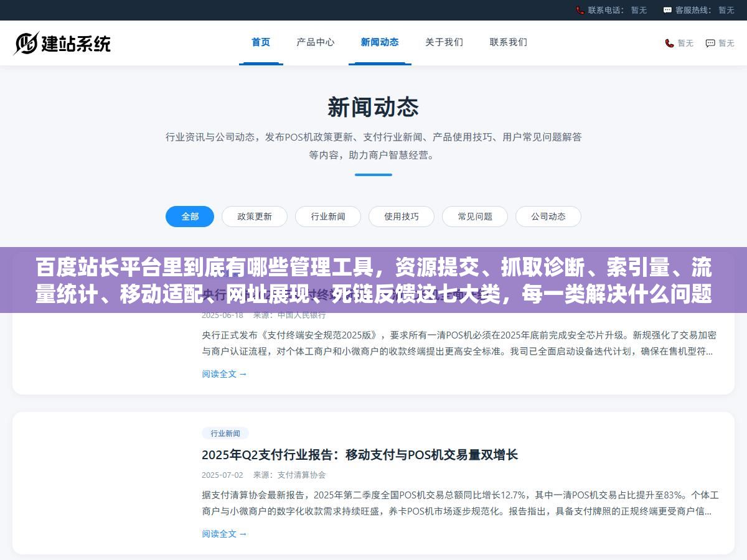Click the 建站系统 logo icon
747x560 pixels.
click(x=26, y=43)
